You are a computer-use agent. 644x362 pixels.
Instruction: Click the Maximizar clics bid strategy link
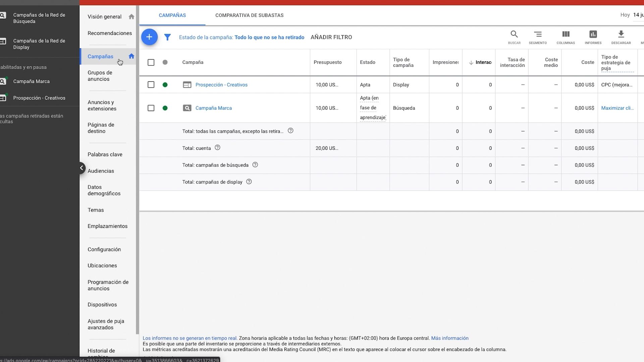point(618,108)
